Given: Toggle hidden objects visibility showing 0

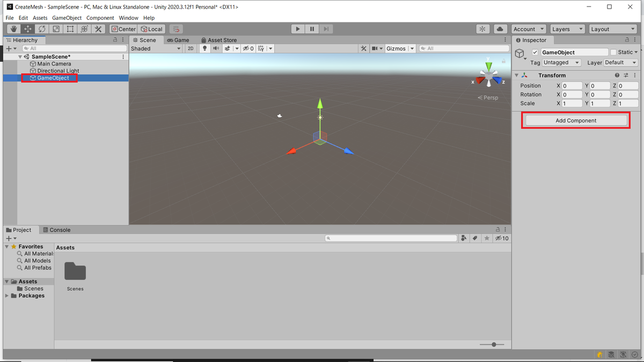Looking at the screenshot, I should point(248,48).
